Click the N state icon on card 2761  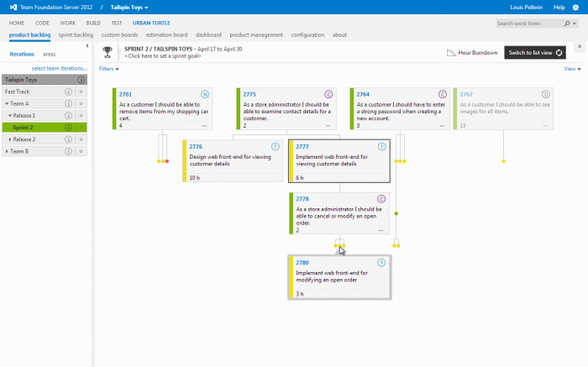pos(205,94)
